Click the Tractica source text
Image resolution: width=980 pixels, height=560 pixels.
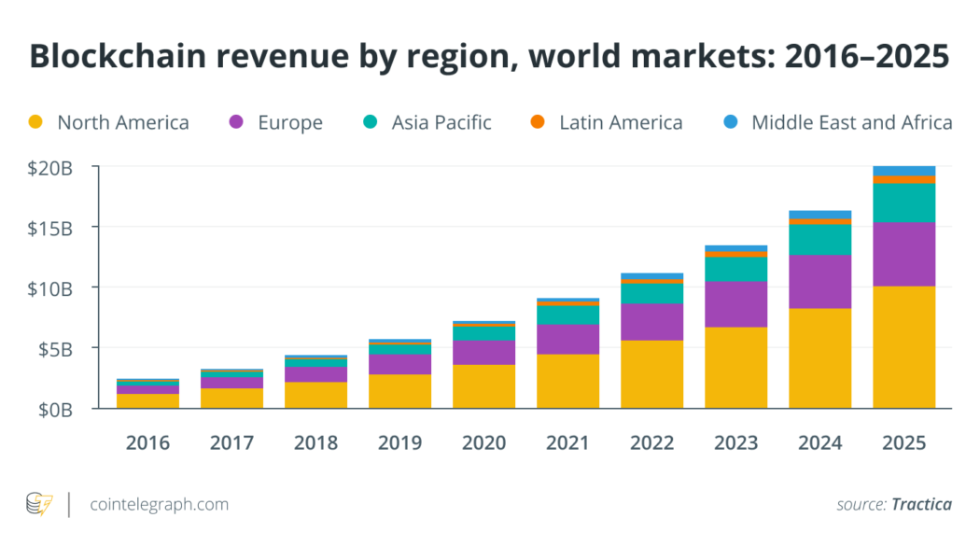[921, 505]
